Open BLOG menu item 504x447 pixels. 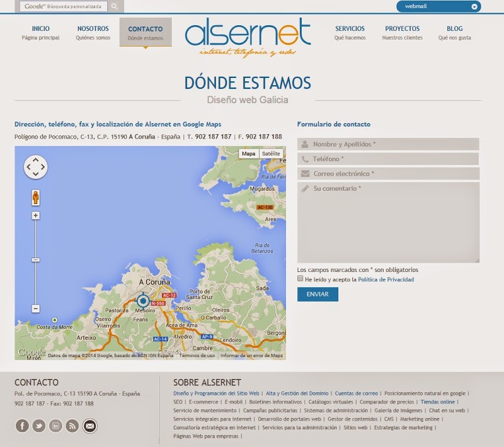(454, 33)
